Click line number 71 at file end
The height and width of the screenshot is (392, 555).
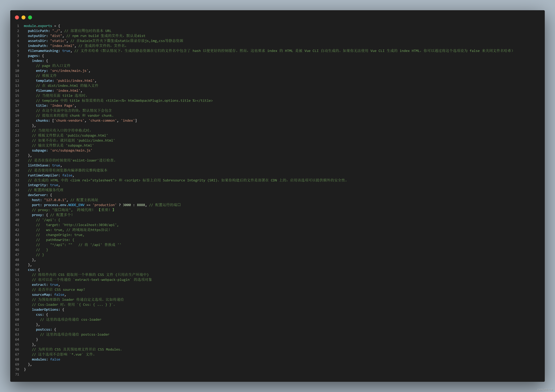click(17, 374)
